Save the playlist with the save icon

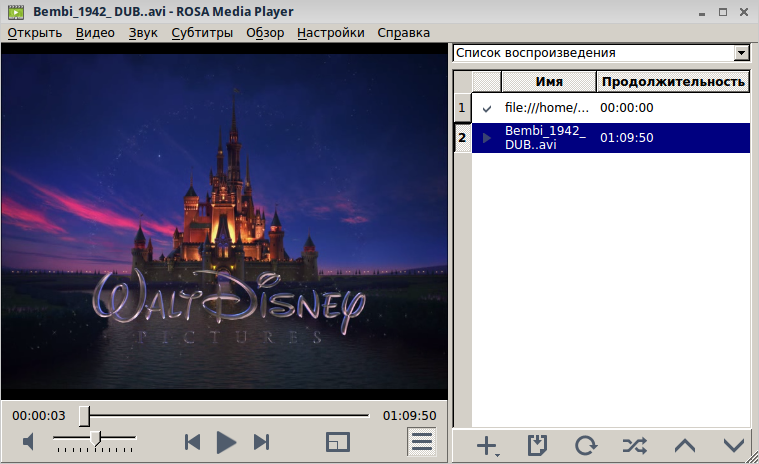[x=537, y=445]
